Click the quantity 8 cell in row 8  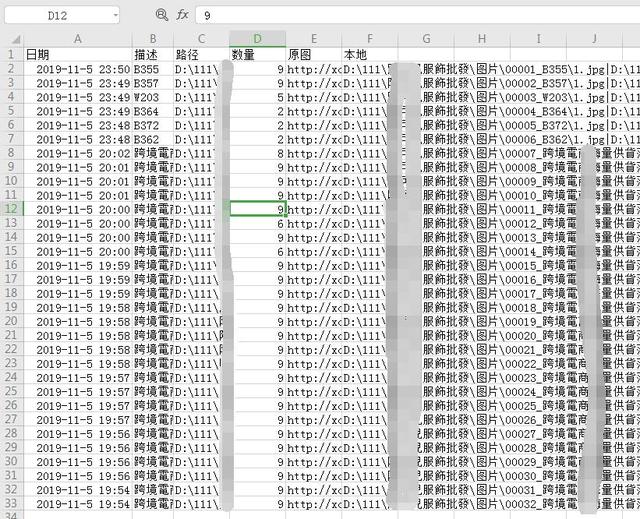tap(258, 153)
